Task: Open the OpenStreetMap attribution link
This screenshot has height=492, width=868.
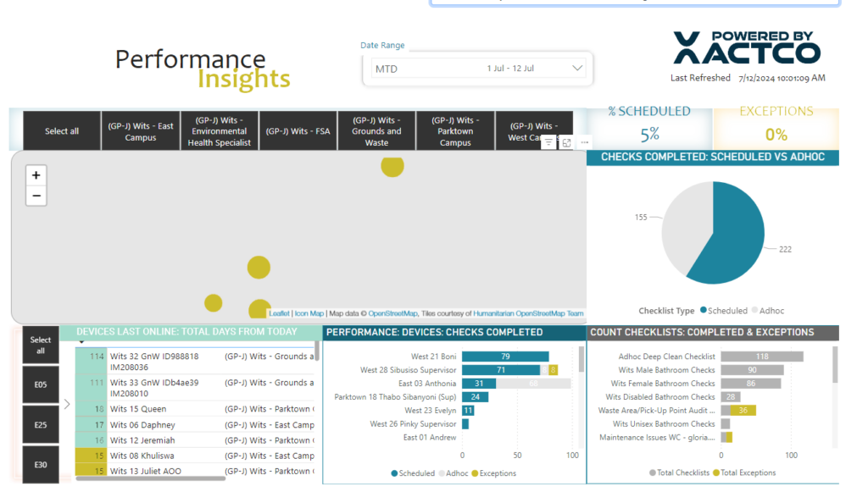Action: tap(393, 313)
